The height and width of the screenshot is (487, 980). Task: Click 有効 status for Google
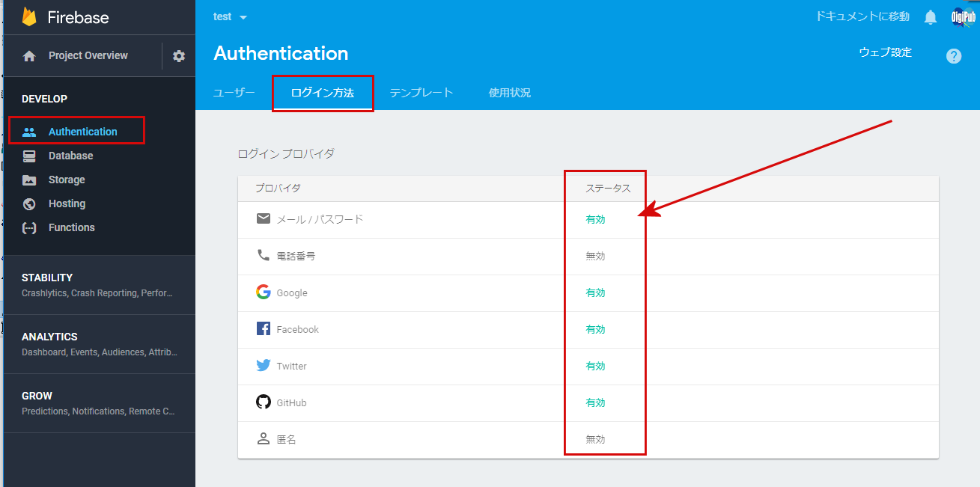click(x=595, y=292)
